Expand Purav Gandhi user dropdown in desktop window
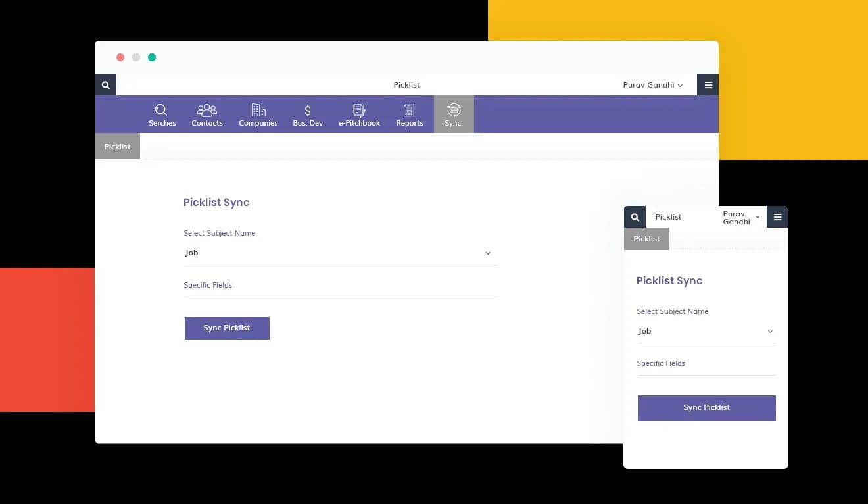This screenshot has height=504, width=868. [x=653, y=85]
